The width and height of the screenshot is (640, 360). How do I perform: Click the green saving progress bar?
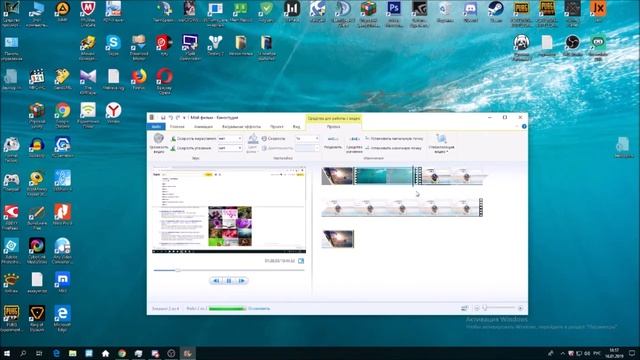point(227,309)
